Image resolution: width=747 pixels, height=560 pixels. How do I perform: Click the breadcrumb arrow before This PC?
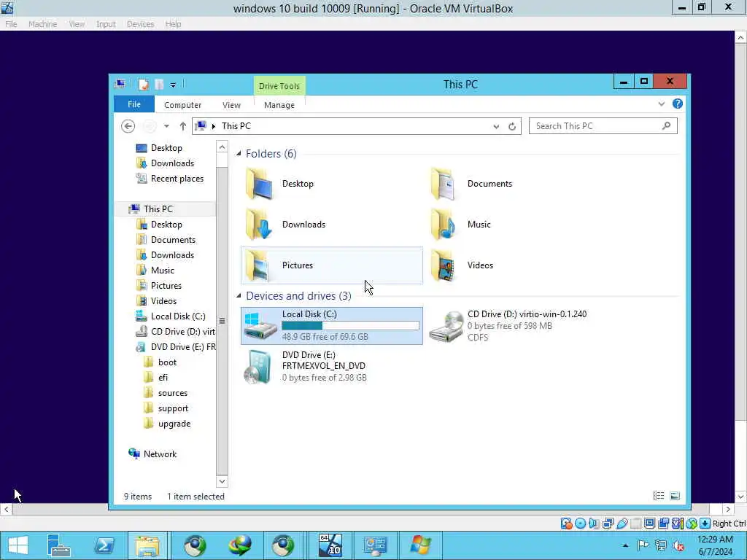click(214, 126)
